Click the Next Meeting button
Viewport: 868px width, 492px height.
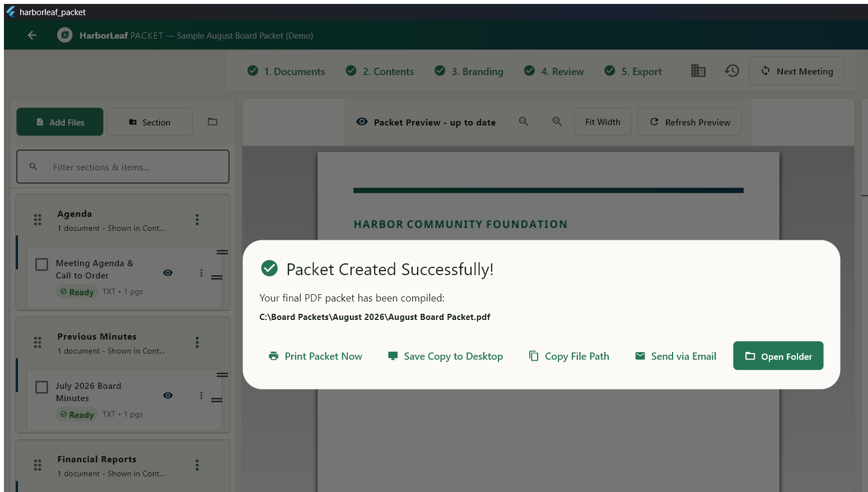click(x=796, y=71)
